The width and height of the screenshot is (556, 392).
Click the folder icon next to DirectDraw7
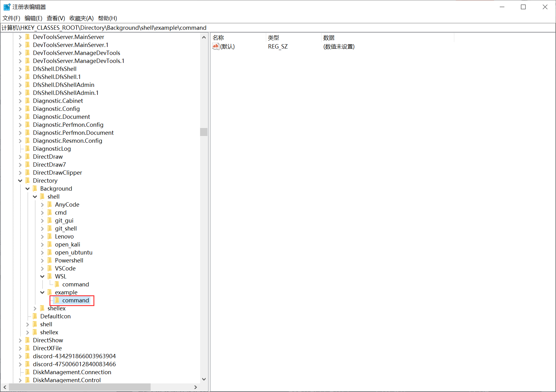(28, 165)
